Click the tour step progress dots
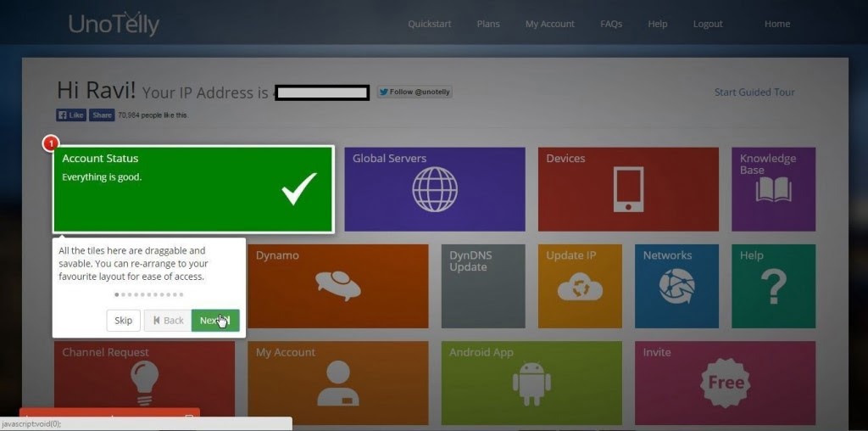The image size is (868, 431). [149, 294]
